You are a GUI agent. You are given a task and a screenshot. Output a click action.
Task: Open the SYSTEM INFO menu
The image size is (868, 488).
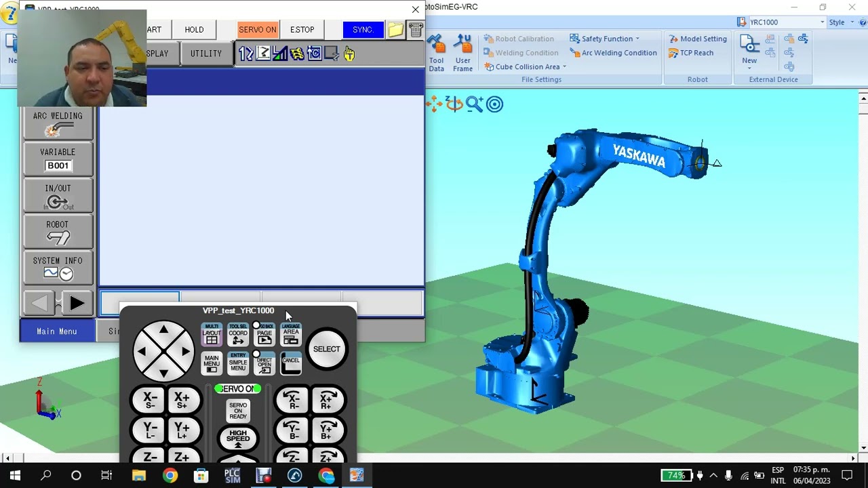(58, 268)
